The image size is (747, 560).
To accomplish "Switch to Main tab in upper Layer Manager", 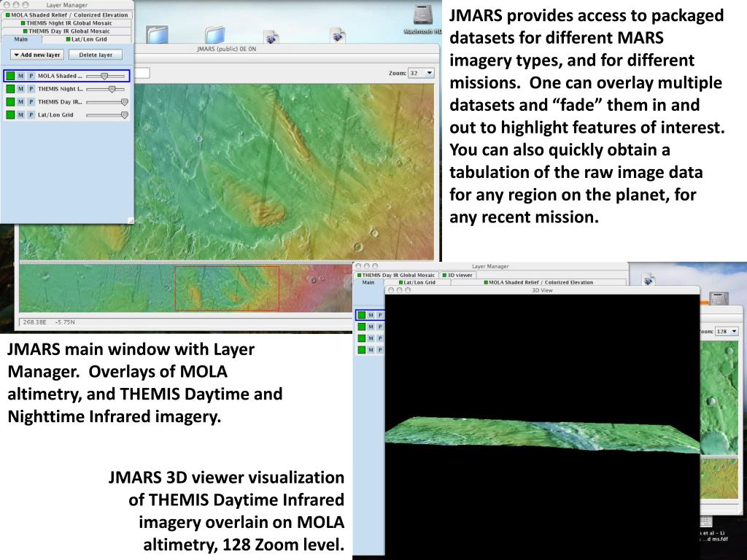I will (21, 39).
